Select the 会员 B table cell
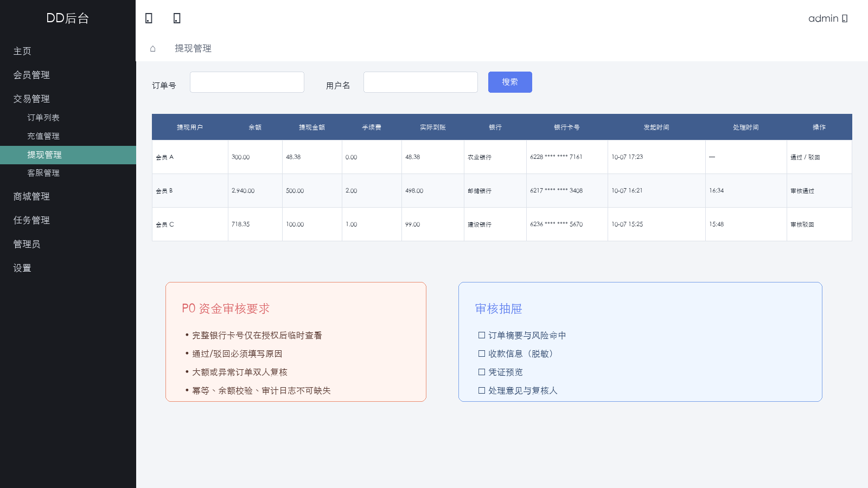Viewport: 868px width, 488px height. 190,191
